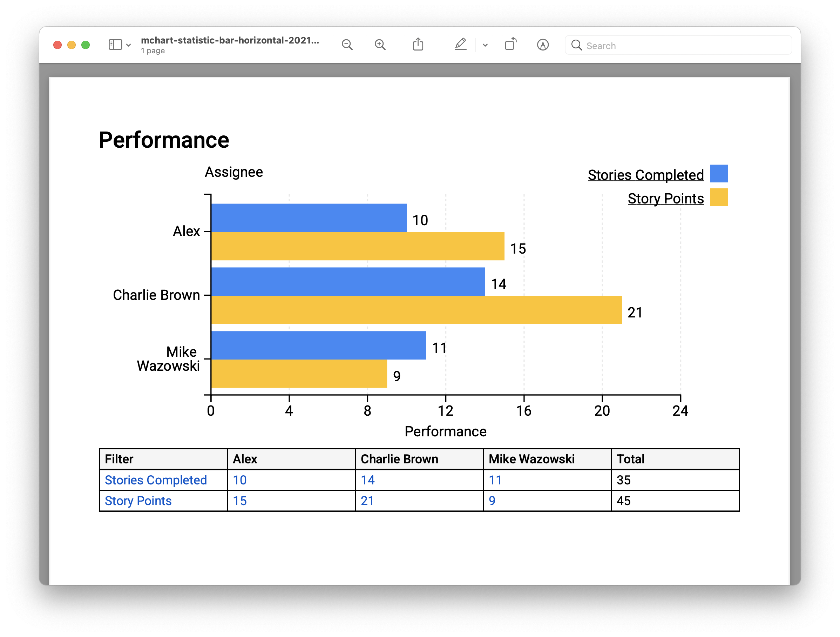Click Alex's Stories Completed value 10
The image size is (840, 637).
pyautogui.click(x=239, y=480)
